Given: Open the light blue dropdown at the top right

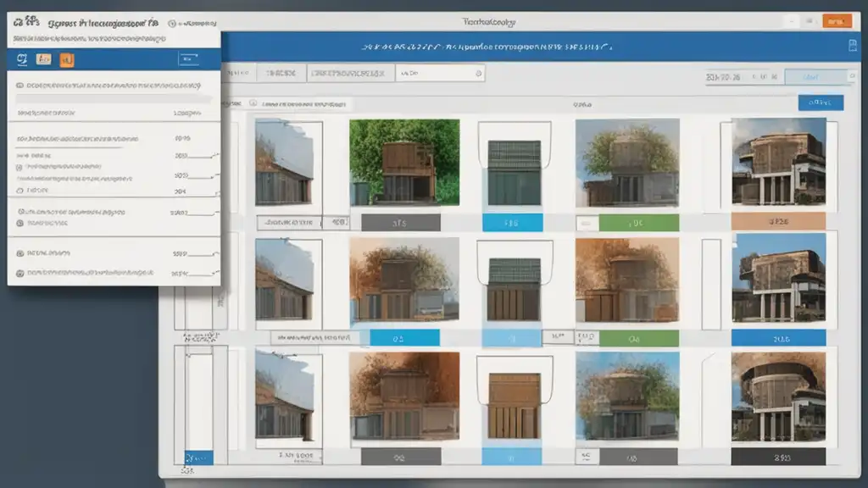Looking at the screenshot, I should 817,77.
